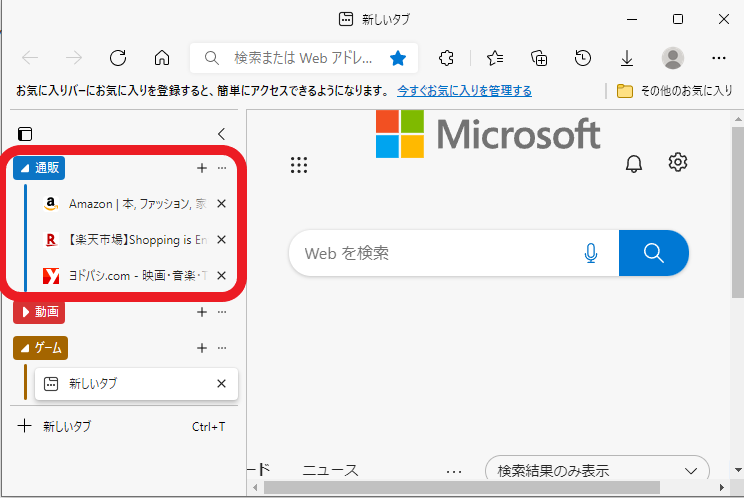Open the user profile avatar

[x=672, y=58]
